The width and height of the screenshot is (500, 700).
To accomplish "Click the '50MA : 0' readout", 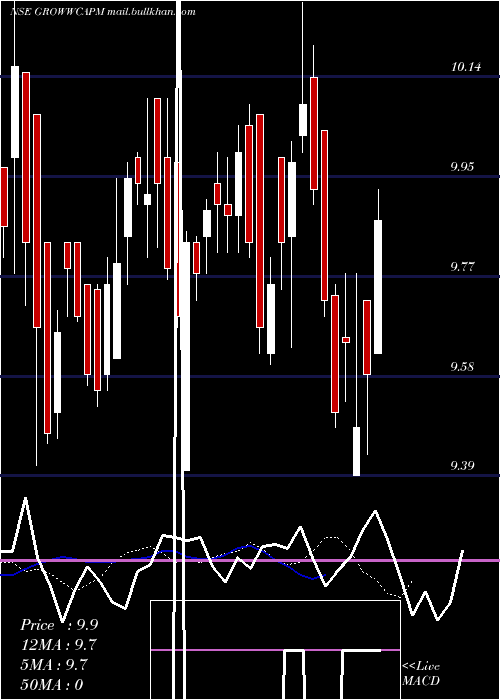I will [x=52, y=685].
